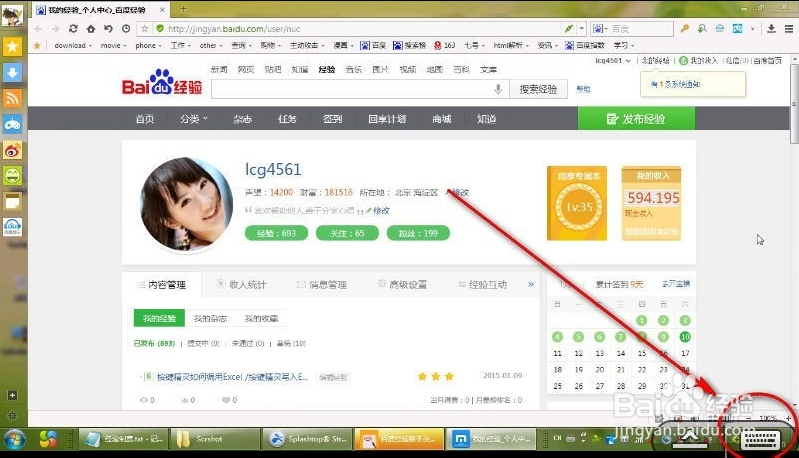
Task: Click the 搜索经验 search button
Action: (x=538, y=89)
